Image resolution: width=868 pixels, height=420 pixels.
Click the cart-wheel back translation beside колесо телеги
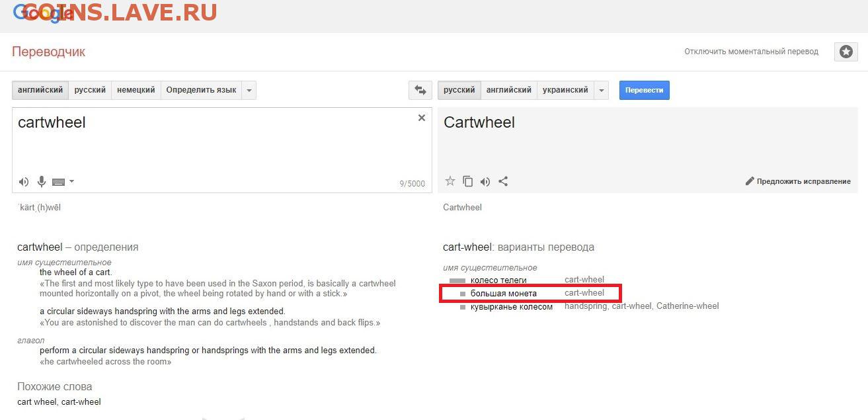pos(584,280)
